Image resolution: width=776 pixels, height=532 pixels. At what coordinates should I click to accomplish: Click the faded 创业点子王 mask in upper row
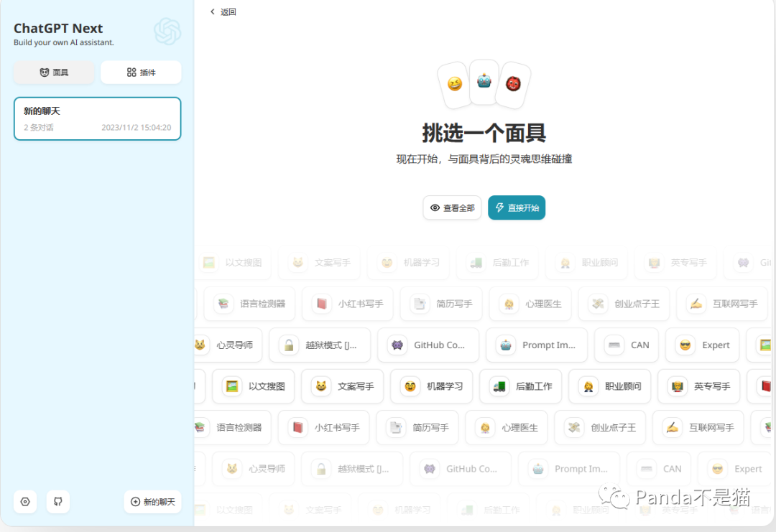click(x=624, y=304)
